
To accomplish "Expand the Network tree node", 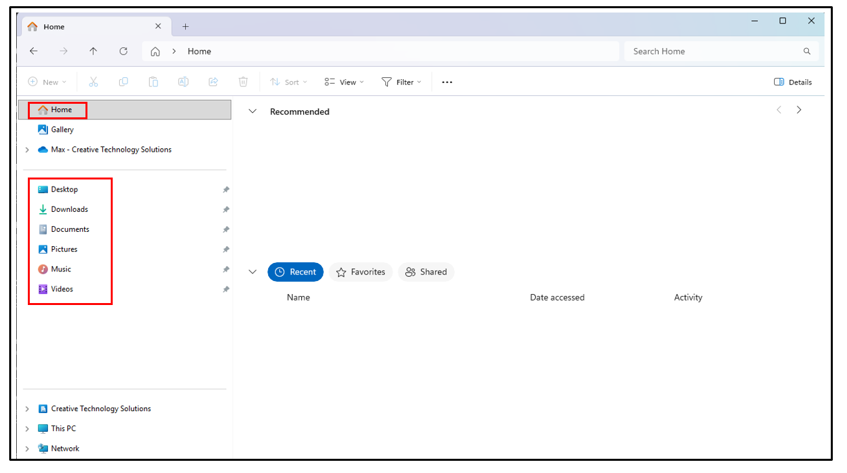I will [27, 449].
